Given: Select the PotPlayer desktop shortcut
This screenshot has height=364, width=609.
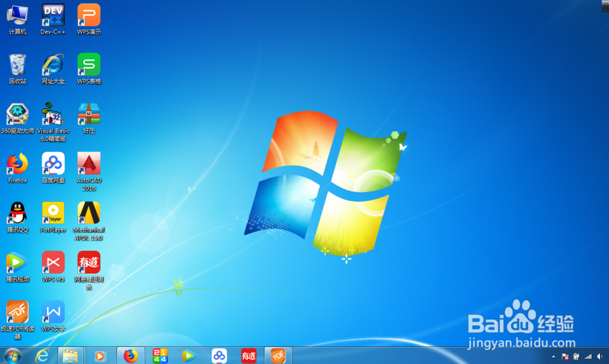Looking at the screenshot, I should point(53,218).
